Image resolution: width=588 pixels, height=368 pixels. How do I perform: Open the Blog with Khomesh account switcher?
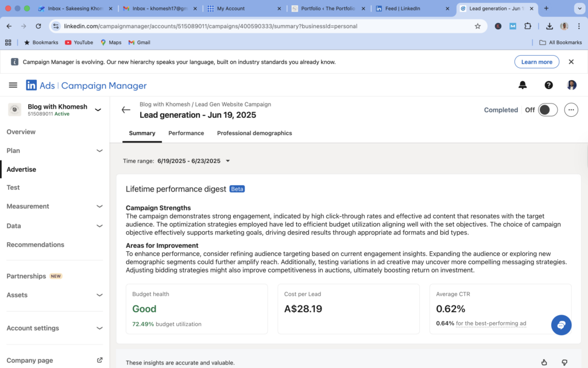[x=55, y=109]
